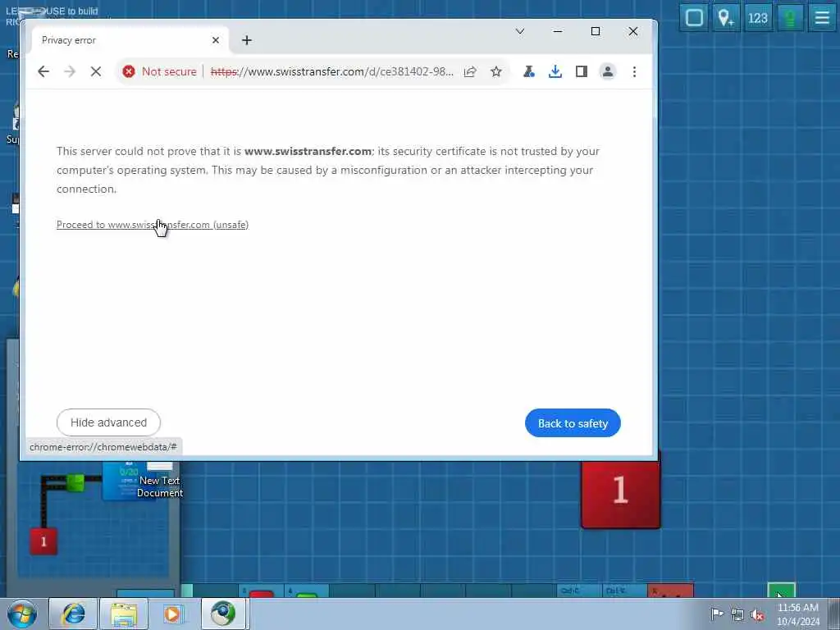The image size is (840, 630).
Task: Click the forward navigation arrow
Action: 70,71
